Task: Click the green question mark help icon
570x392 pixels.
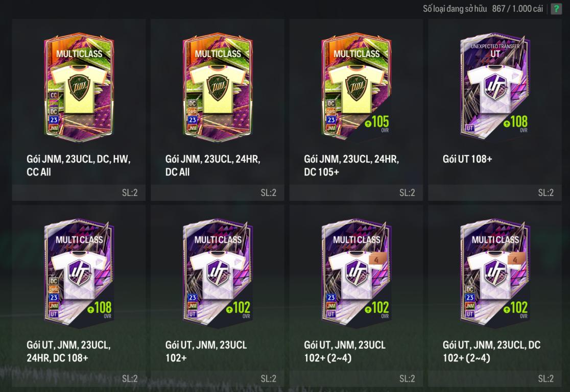Action: (x=556, y=9)
